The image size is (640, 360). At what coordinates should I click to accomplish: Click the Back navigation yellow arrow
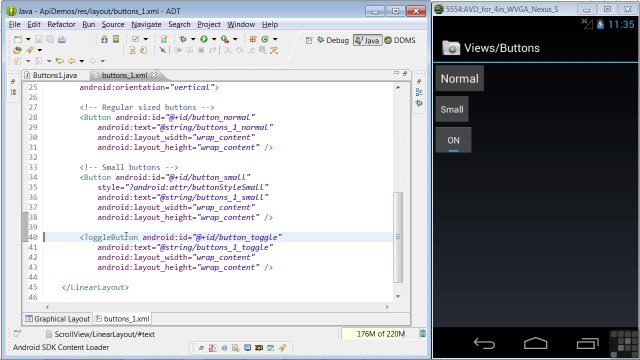(x=72, y=61)
